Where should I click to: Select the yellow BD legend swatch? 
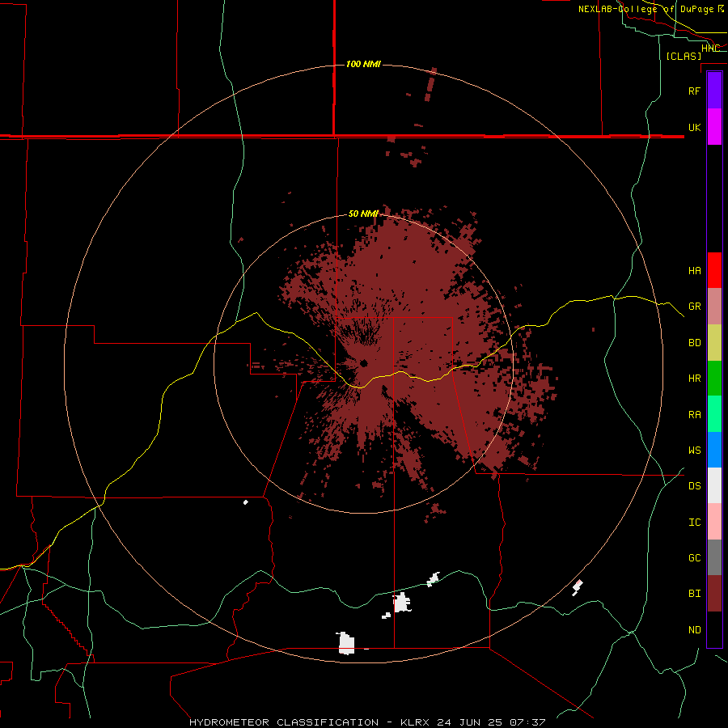(x=714, y=343)
